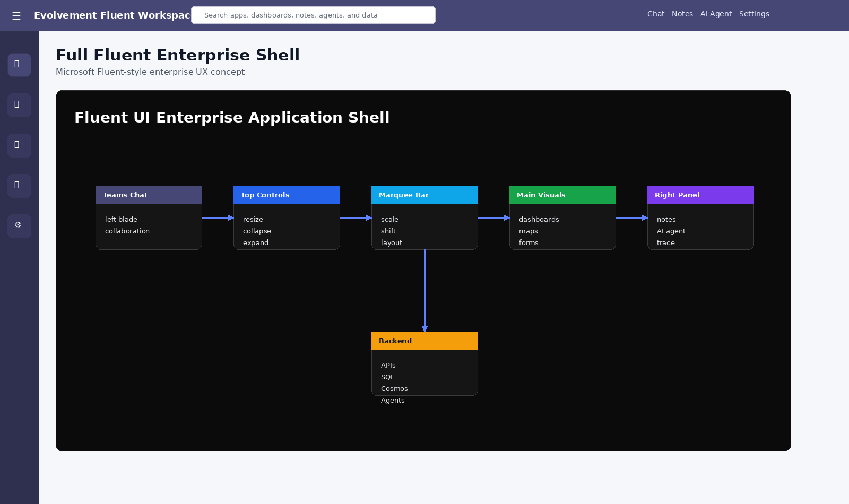The height and width of the screenshot is (504, 849).
Task: Click 'AI agent' in Right Panel node
Action: 671,231
